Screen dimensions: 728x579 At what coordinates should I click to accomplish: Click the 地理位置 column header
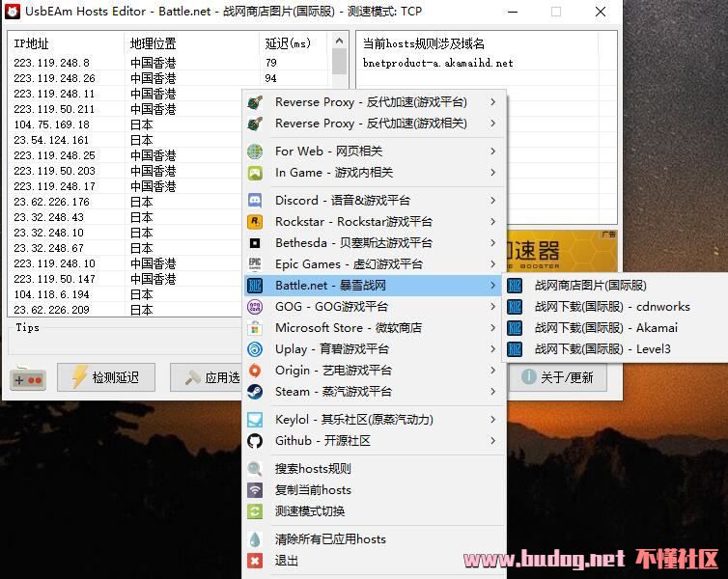coord(191,43)
